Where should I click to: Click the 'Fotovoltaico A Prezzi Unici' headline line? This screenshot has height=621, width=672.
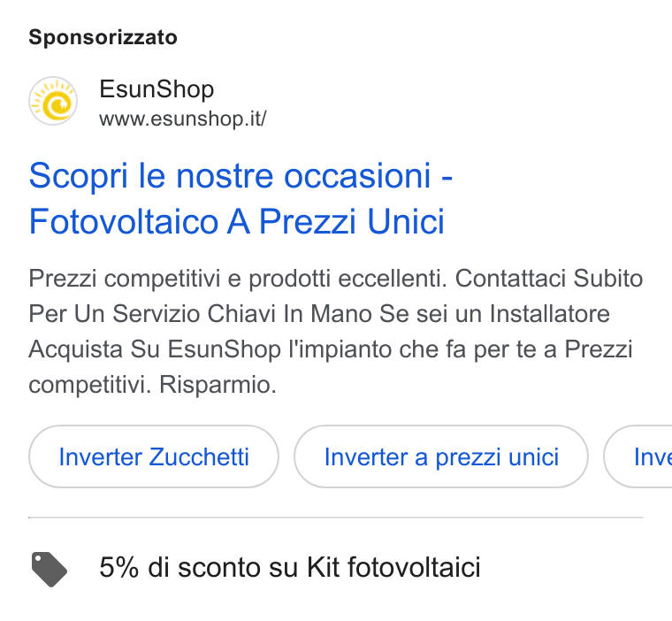[237, 222]
